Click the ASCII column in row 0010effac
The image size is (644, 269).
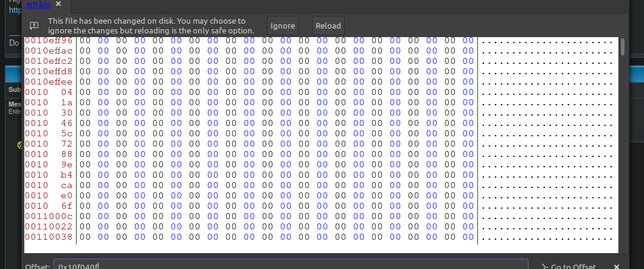click(x=547, y=51)
